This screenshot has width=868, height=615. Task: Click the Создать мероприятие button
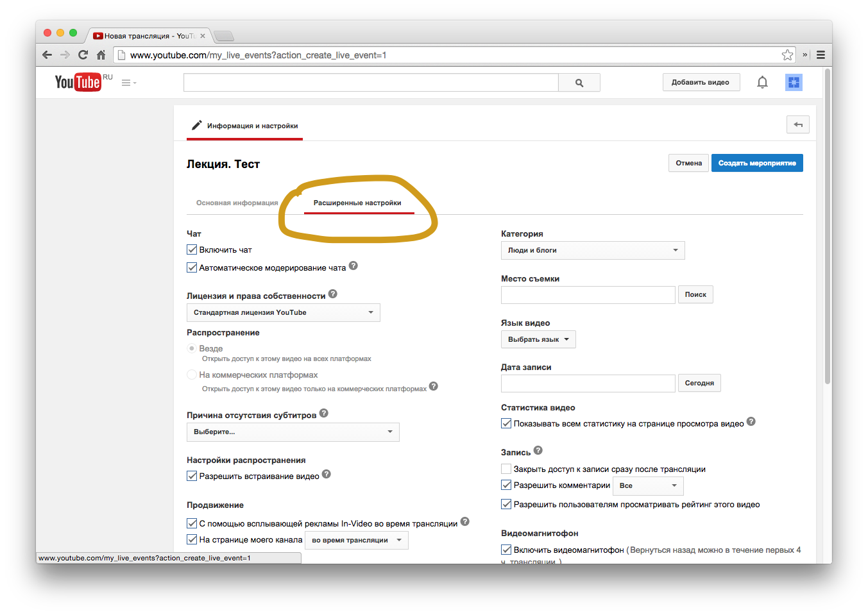(756, 163)
